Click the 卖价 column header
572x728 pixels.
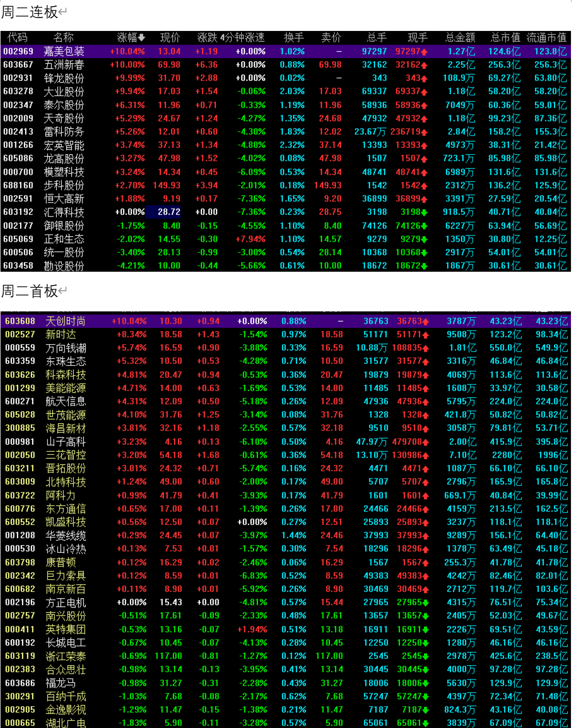pos(331,38)
